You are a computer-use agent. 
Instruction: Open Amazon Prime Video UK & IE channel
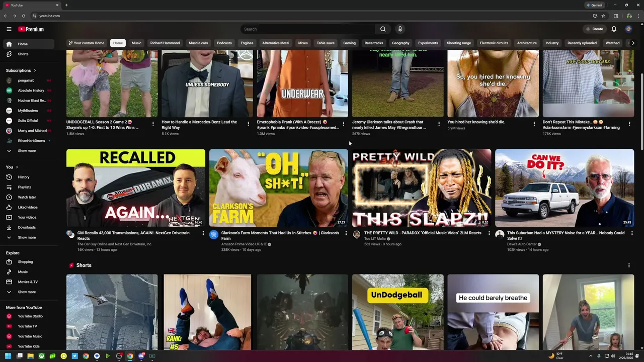tap(244, 244)
